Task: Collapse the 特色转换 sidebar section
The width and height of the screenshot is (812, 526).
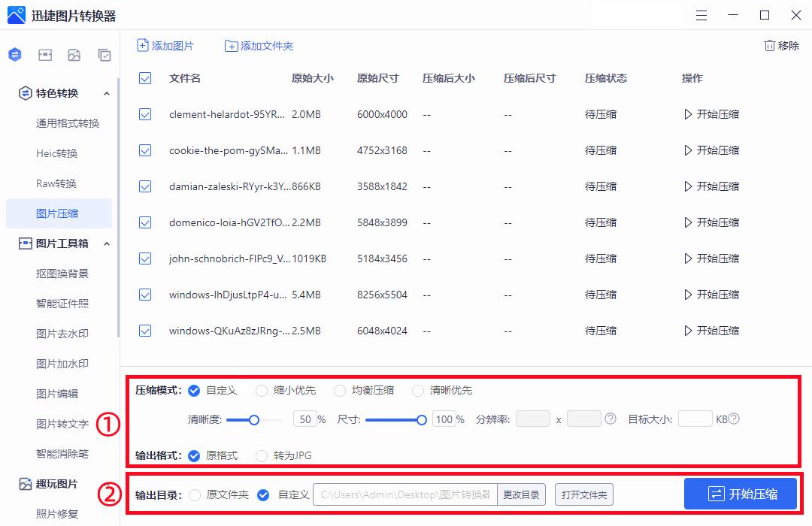Action: pos(107,93)
